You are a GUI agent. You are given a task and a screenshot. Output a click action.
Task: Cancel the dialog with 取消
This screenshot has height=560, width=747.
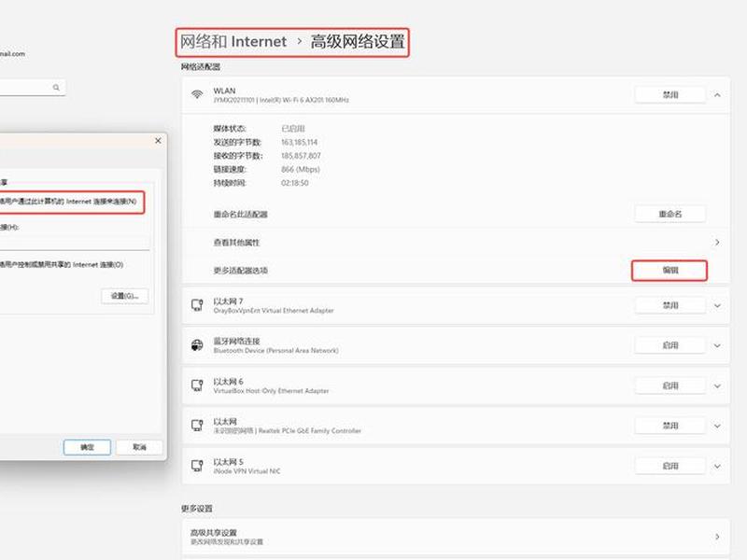click(x=139, y=447)
